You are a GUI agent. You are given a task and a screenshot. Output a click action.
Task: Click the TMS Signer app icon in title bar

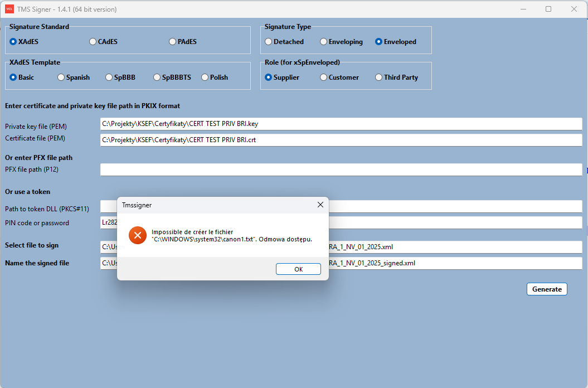pos(9,9)
